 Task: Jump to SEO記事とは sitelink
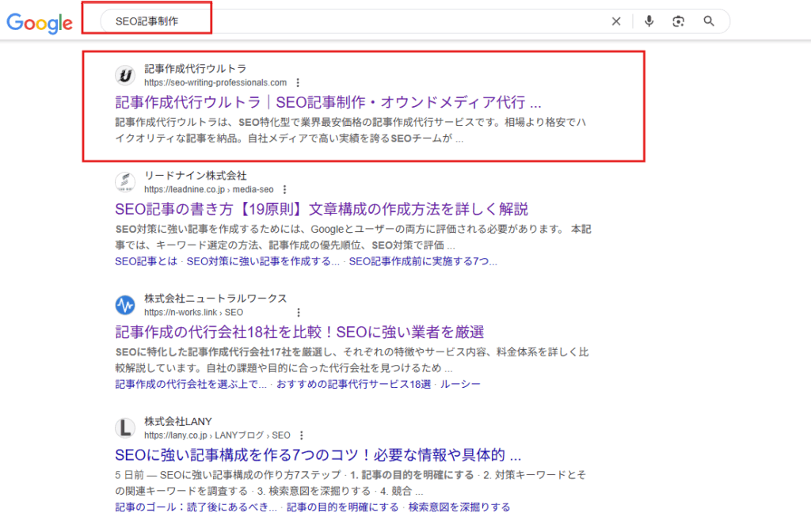(146, 261)
